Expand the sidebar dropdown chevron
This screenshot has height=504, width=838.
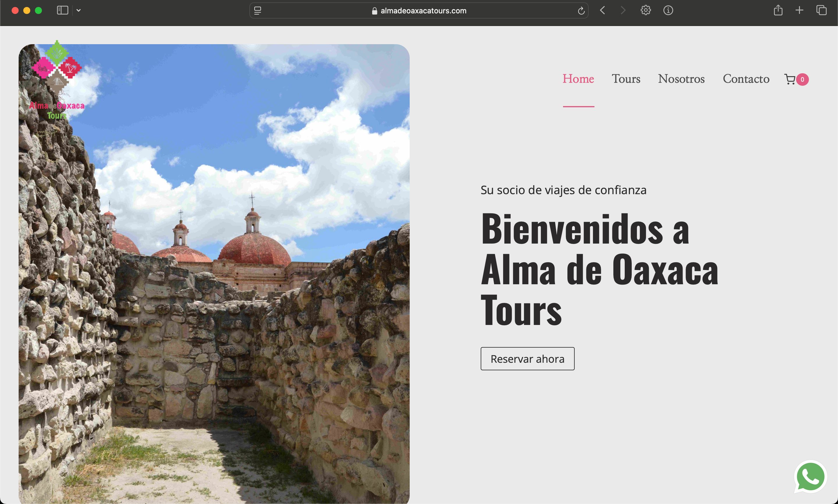point(79,10)
